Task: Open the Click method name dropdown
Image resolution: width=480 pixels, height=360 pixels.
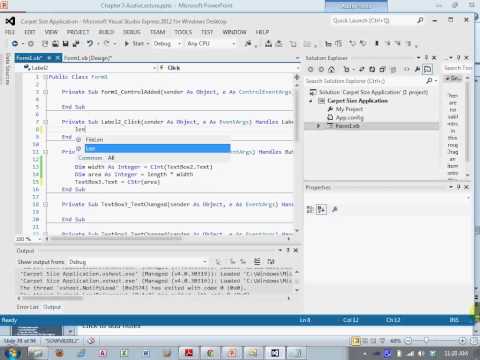Action: point(229,68)
